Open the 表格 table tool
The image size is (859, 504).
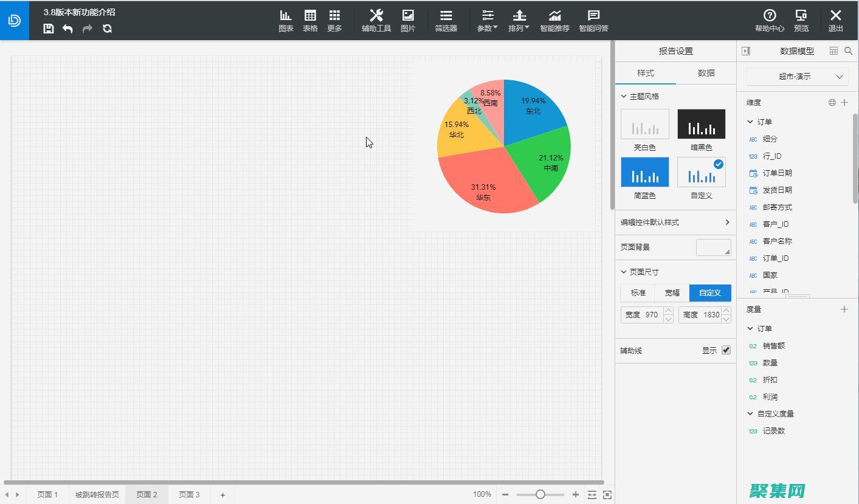[x=310, y=20]
